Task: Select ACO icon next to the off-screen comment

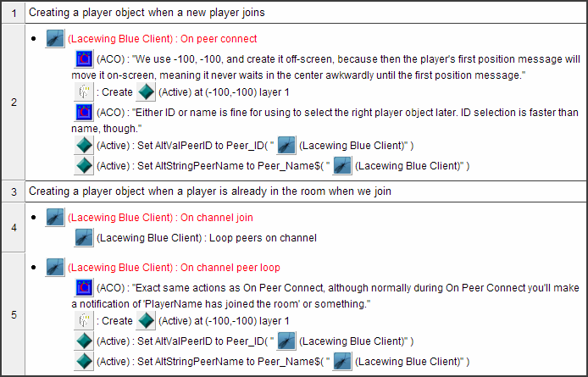Action: coord(84,59)
